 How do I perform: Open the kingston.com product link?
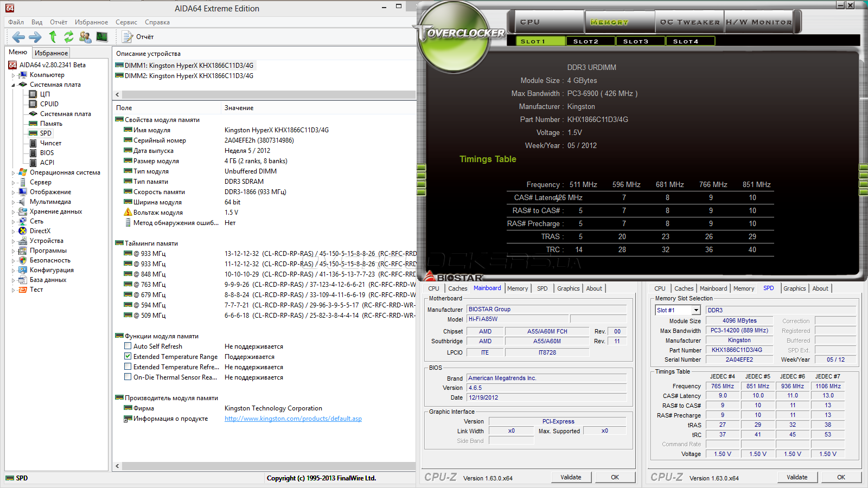(x=293, y=419)
